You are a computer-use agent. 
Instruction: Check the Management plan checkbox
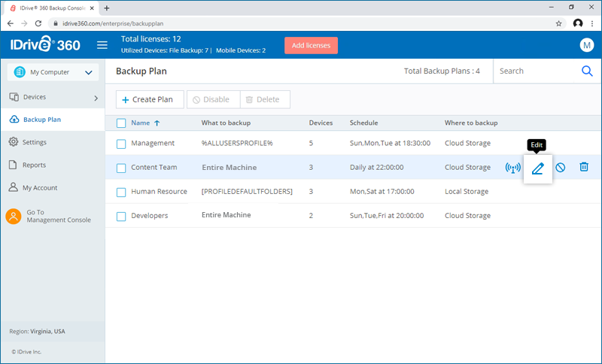121,144
